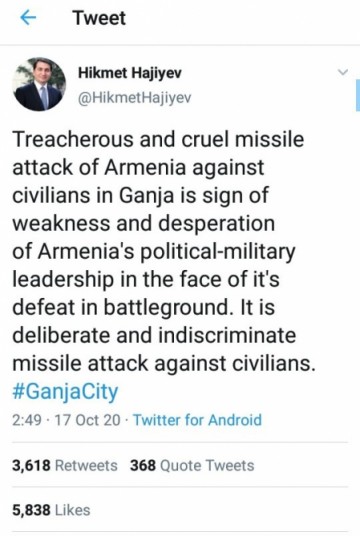
Task: Click the Hikmet Hajiyev display name
Action: [130, 73]
